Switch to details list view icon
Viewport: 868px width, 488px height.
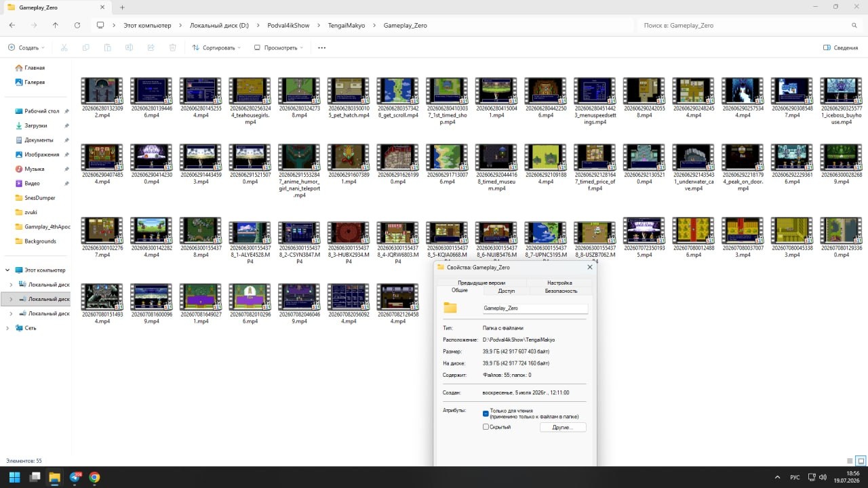[x=850, y=461]
